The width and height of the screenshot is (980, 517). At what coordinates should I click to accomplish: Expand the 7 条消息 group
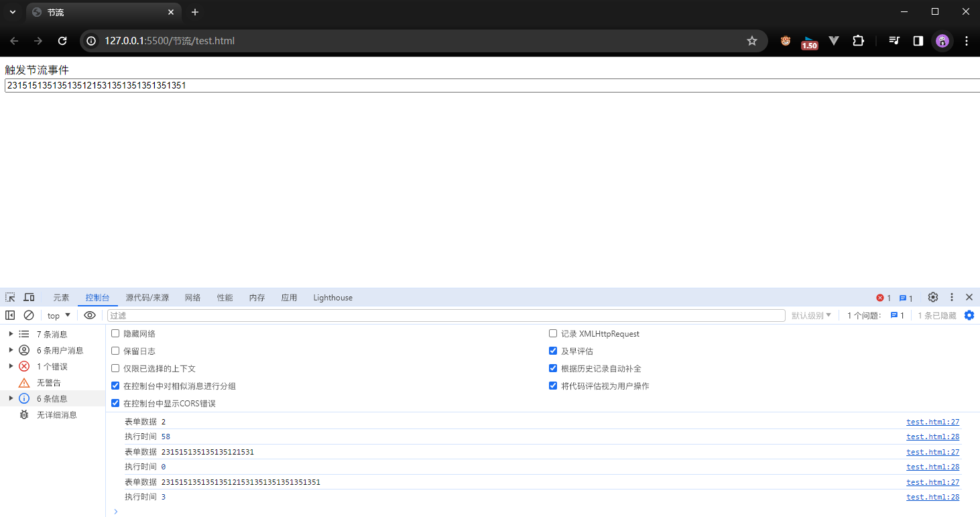tap(11, 334)
